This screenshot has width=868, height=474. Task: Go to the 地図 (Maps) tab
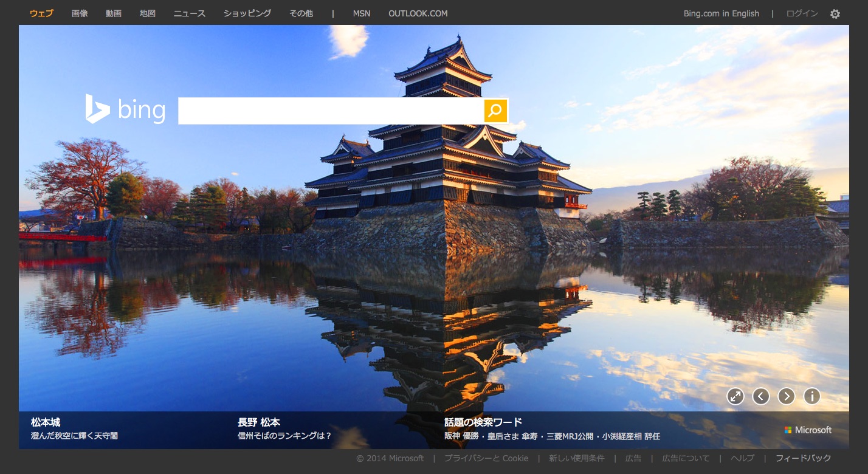pyautogui.click(x=148, y=13)
